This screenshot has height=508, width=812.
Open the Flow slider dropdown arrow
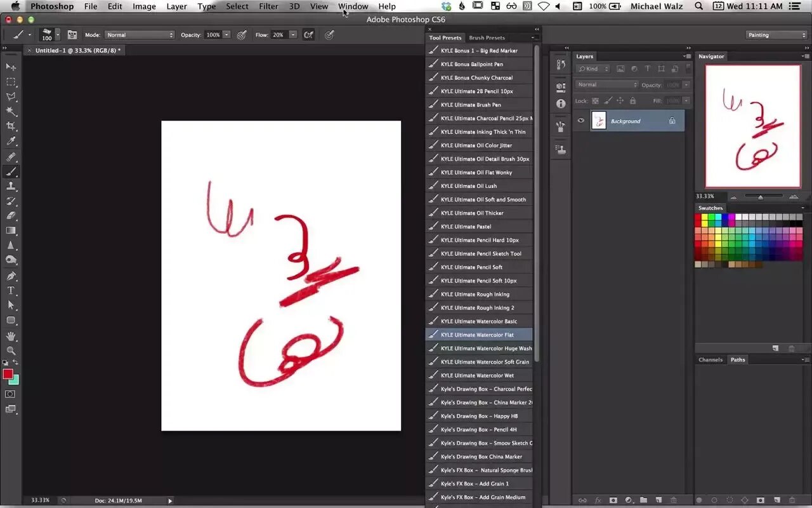coord(292,35)
